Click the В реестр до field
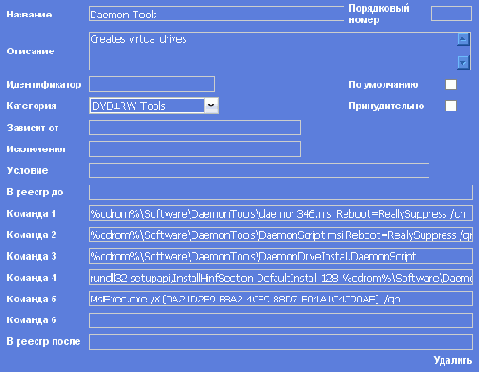This screenshot has height=372, width=479. point(281,192)
